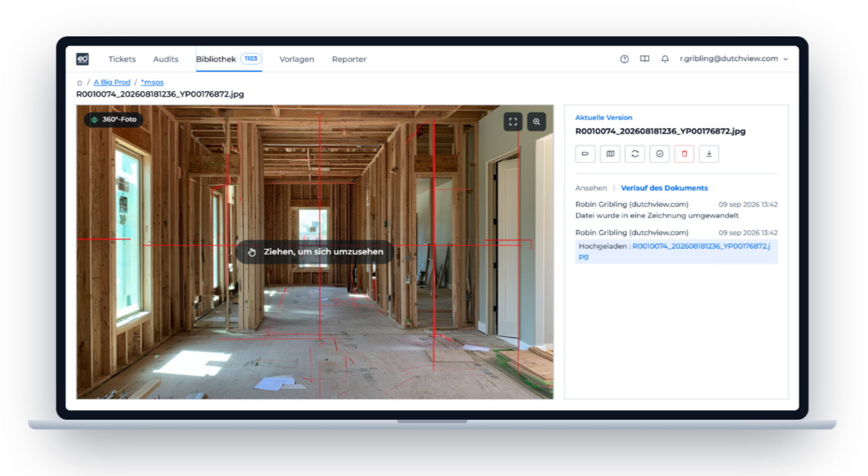Click the sidebar filename under Aktuelle Version
The height and width of the screenshot is (476, 868).
point(660,131)
